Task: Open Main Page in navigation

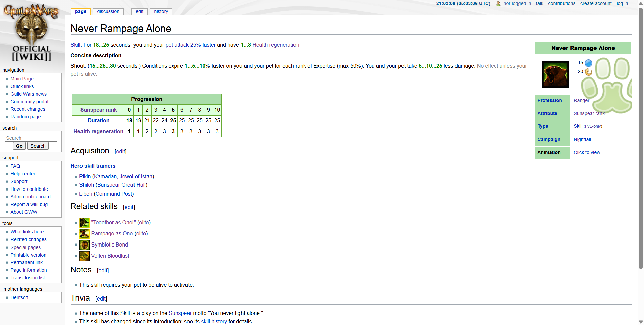Action: pos(22,79)
